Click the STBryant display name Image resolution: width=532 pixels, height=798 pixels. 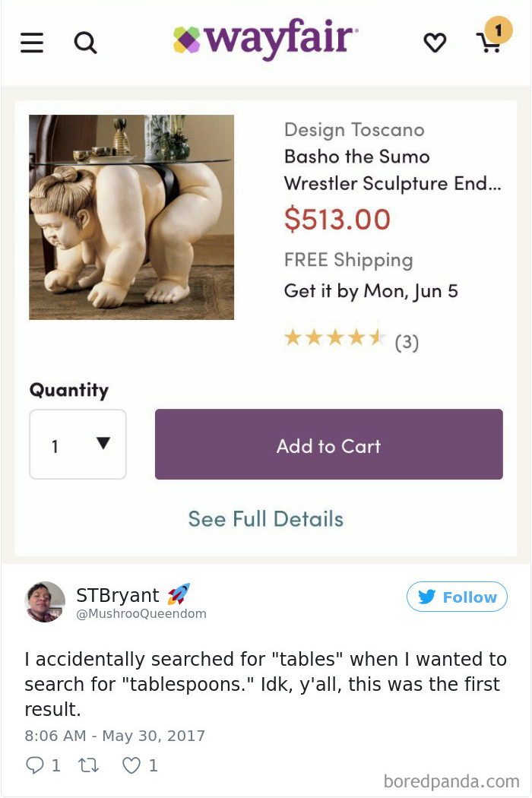pyautogui.click(x=118, y=594)
